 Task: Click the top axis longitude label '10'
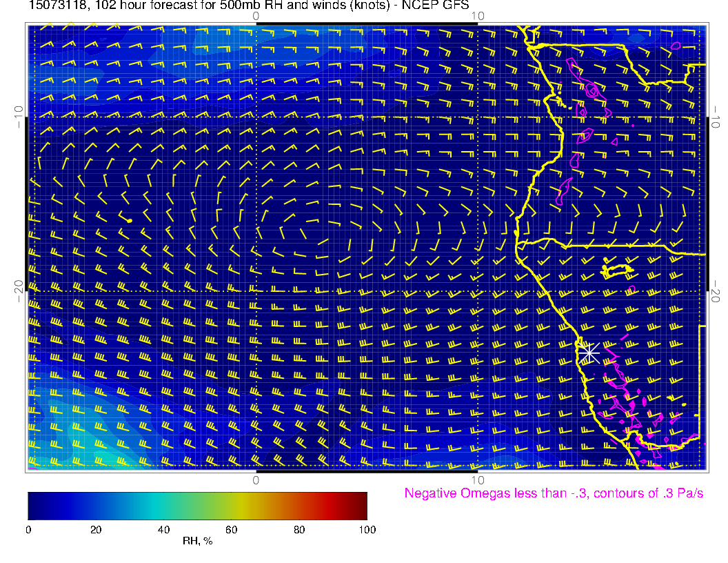click(477, 15)
